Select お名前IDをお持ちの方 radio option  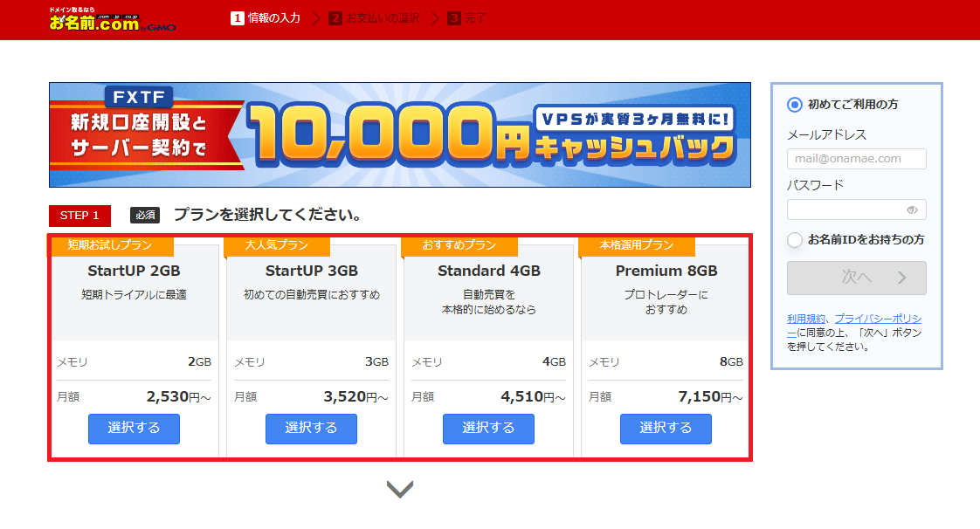794,240
